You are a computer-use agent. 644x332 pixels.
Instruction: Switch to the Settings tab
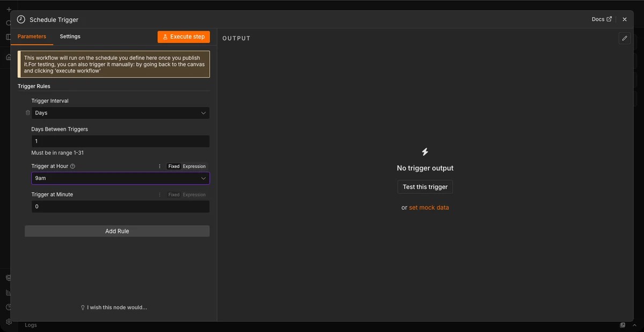coord(70,37)
